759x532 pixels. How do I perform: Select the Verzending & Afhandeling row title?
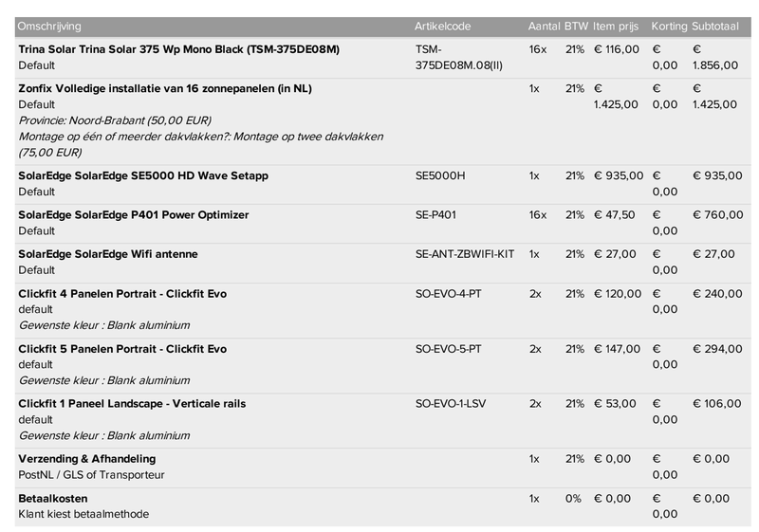point(87,459)
